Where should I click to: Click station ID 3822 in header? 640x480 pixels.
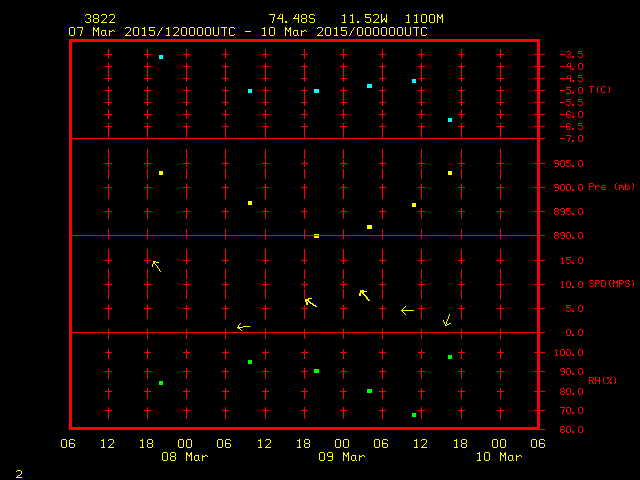(x=99, y=19)
